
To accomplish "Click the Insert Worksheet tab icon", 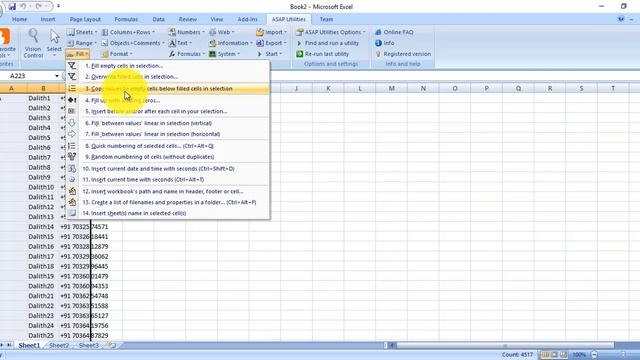I will (x=112, y=345).
